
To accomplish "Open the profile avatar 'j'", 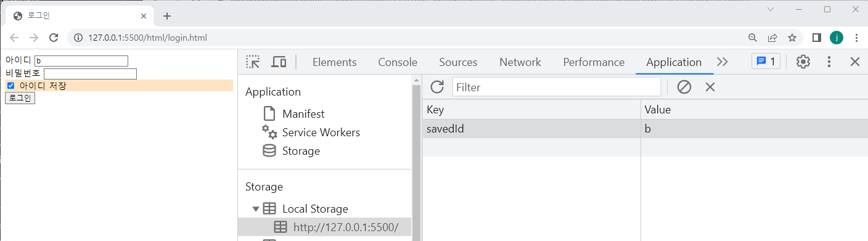I will pyautogui.click(x=837, y=38).
